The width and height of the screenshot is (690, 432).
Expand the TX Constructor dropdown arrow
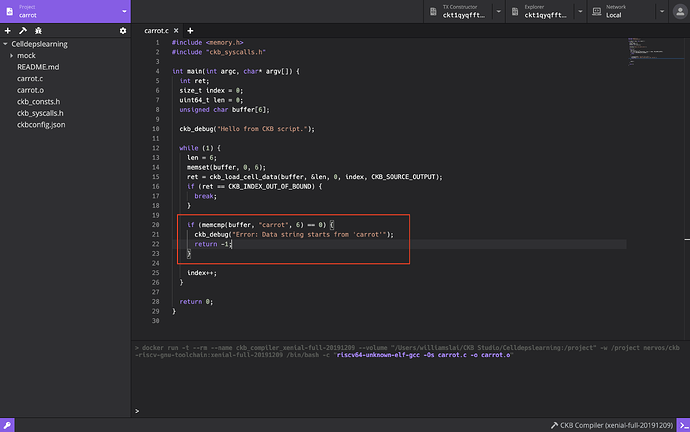click(x=498, y=11)
